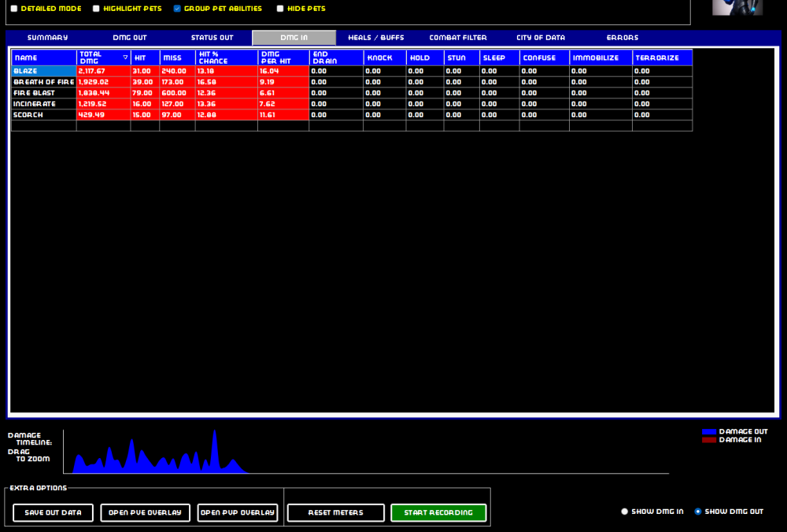Select the Blaze row in the table
Viewport: 787px width, 532px height.
[x=43, y=71]
